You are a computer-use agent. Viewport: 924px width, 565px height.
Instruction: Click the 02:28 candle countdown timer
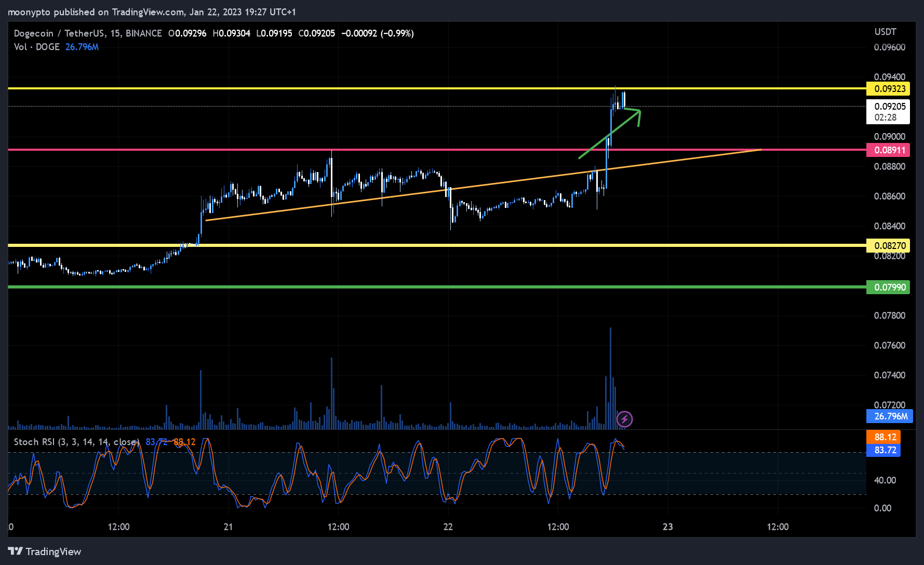click(886, 117)
